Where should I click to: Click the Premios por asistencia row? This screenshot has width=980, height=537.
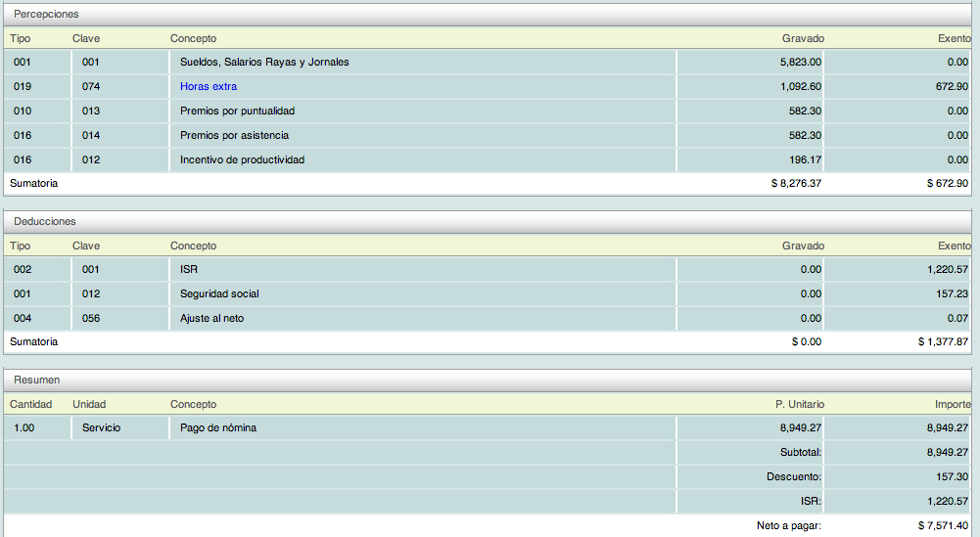coord(234,135)
